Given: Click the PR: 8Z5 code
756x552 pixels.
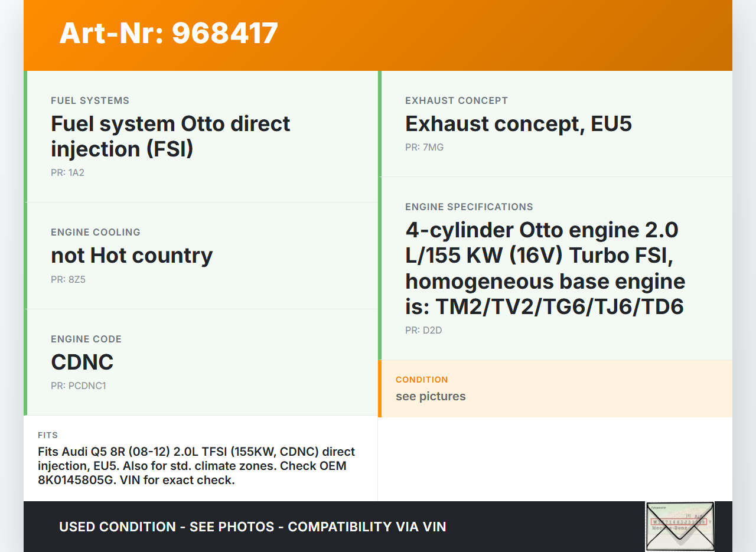Looking at the screenshot, I should coord(68,280).
